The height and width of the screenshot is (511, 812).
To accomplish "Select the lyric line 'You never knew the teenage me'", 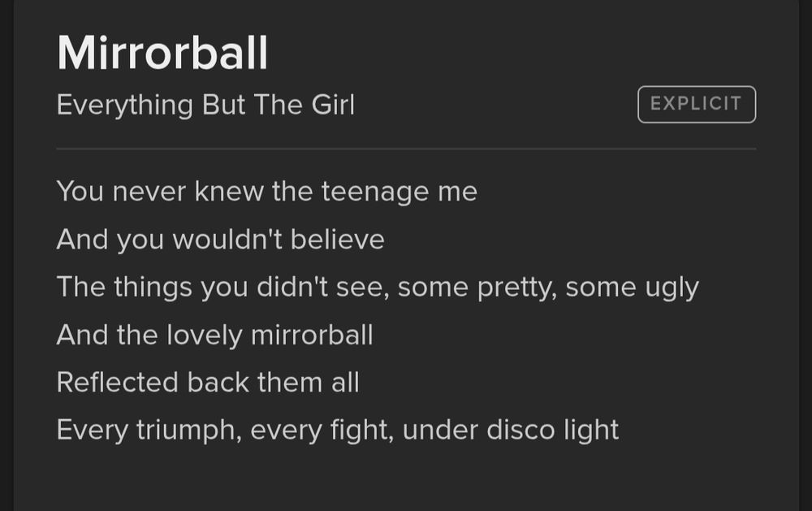I will (x=266, y=192).
